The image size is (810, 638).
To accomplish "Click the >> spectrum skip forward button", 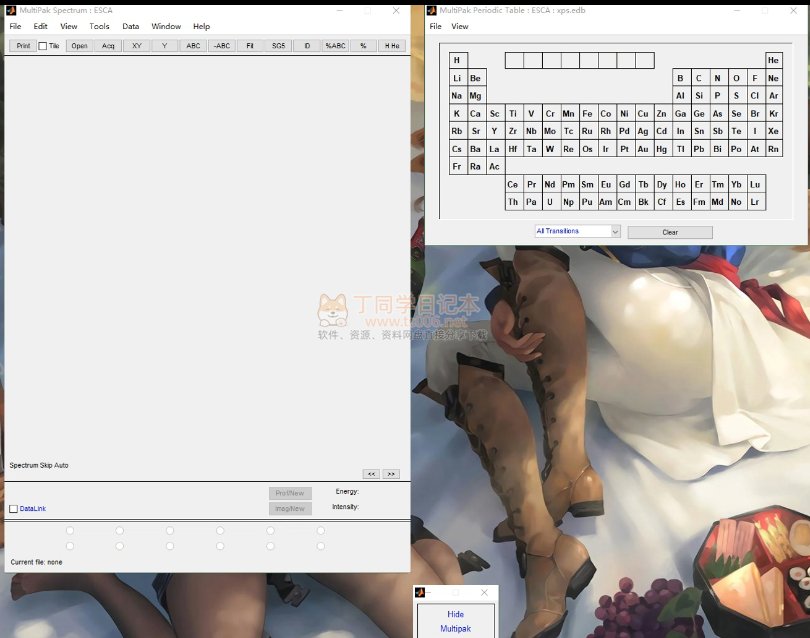I will click(391, 474).
